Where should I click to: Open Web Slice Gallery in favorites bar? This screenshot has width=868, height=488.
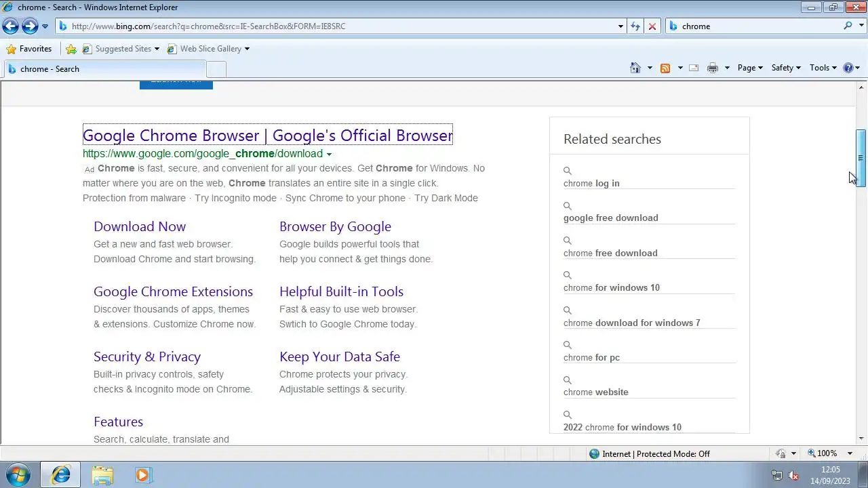point(208,49)
